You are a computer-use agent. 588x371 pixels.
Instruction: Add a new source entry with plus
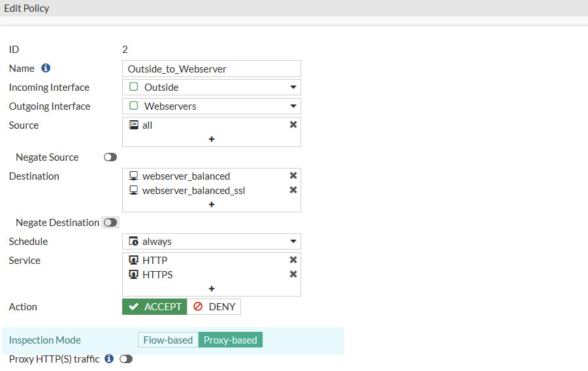[212, 139]
